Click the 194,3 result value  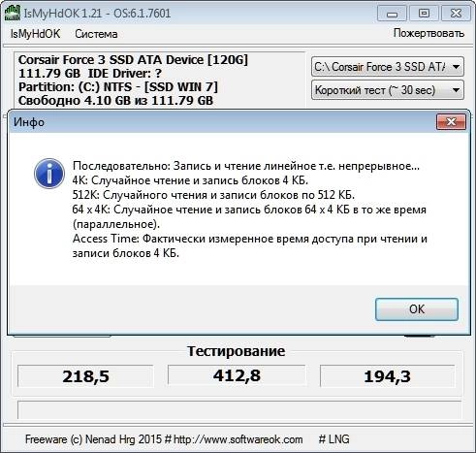(x=387, y=376)
